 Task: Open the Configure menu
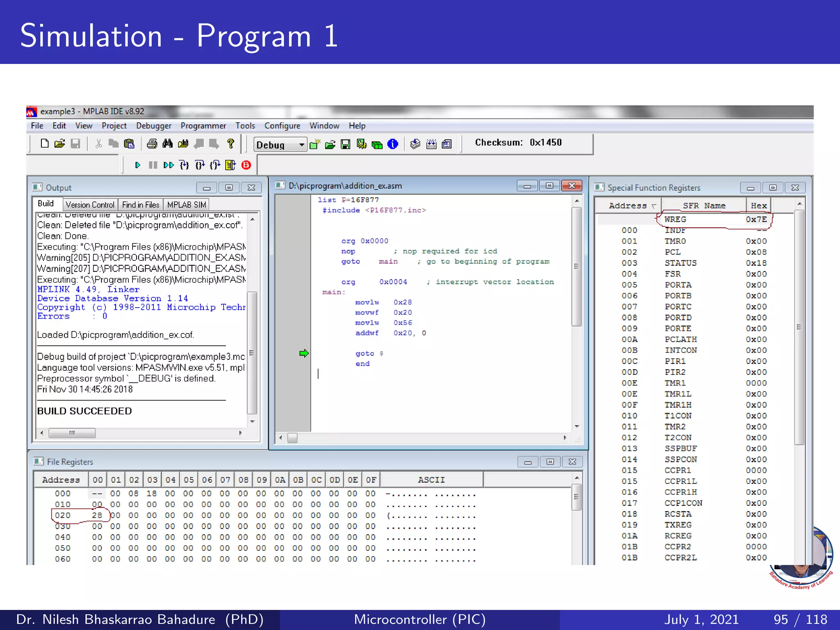pos(282,126)
